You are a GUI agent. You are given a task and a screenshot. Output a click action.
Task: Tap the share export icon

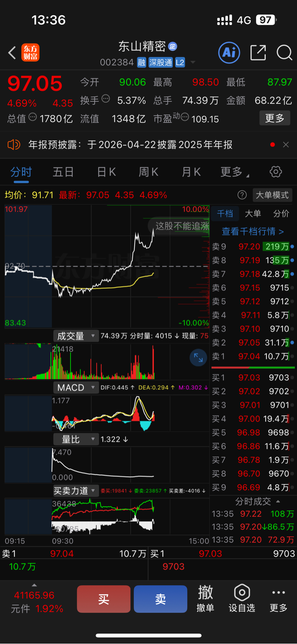(x=258, y=53)
